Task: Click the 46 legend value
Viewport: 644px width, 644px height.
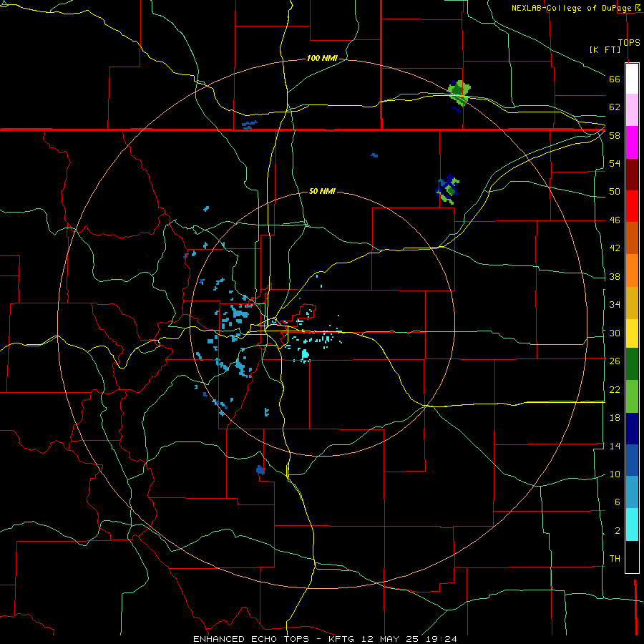Action: pos(615,220)
